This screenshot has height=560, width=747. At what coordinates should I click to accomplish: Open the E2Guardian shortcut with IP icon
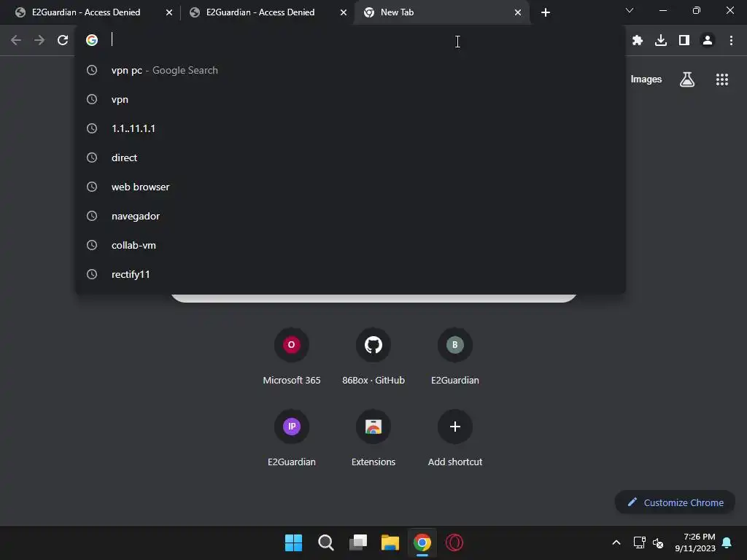pos(292,437)
